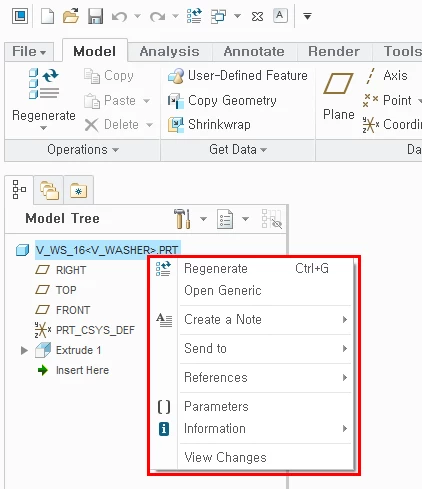Open the Annotate ribbon tab

click(254, 52)
